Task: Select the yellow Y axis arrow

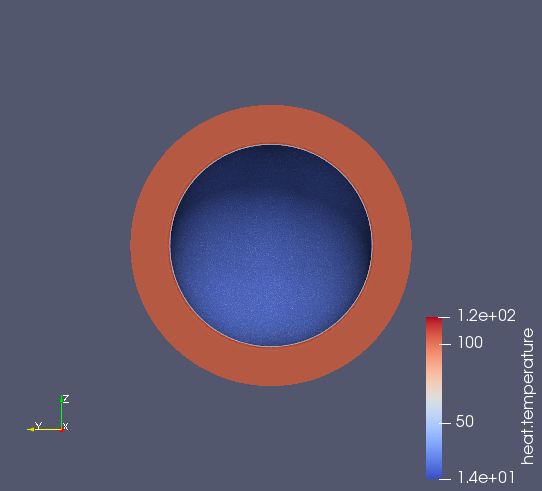Action: point(44,429)
